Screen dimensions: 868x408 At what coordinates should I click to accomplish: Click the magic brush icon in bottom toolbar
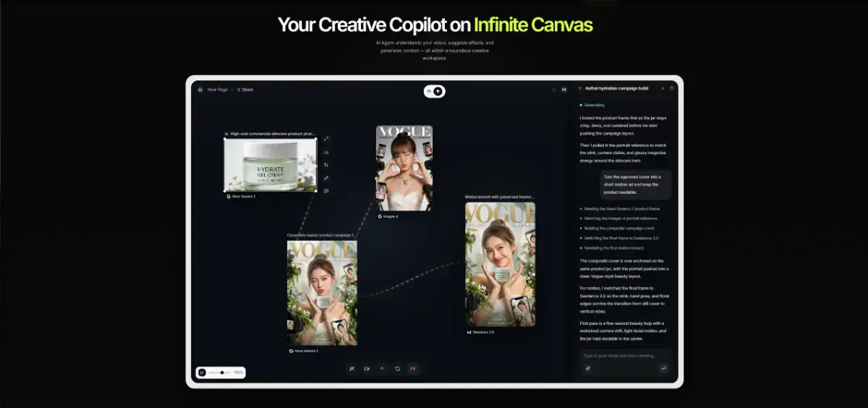click(352, 368)
